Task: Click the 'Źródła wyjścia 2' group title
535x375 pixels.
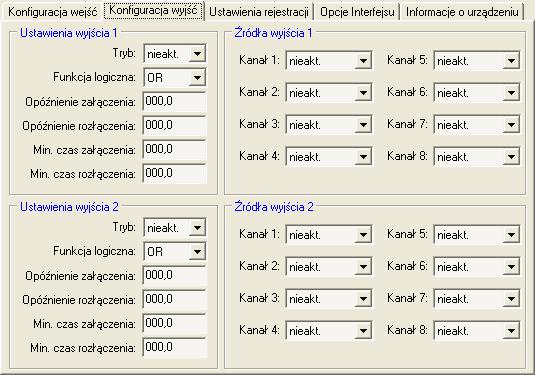Action: click(274, 207)
